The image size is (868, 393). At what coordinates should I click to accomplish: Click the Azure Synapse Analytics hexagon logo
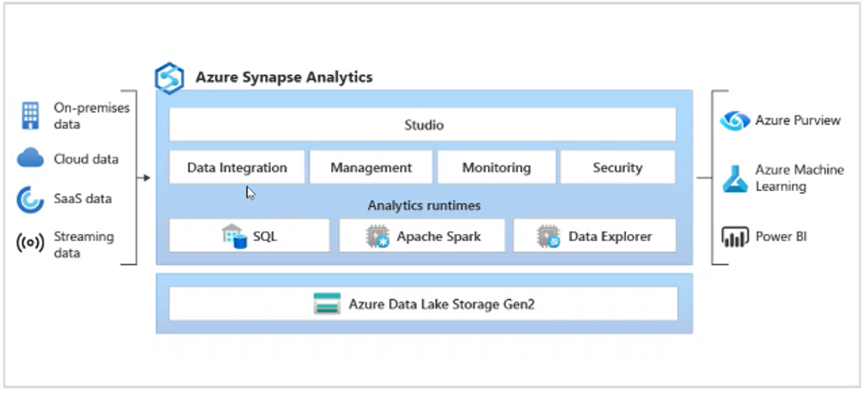(x=169, y=78)
